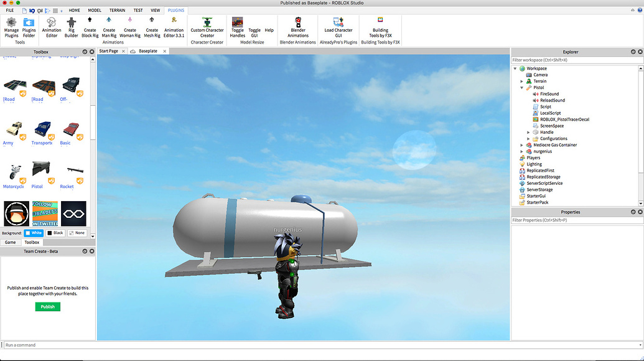Expand the Mediocre Gas Container model

[521, 144]
